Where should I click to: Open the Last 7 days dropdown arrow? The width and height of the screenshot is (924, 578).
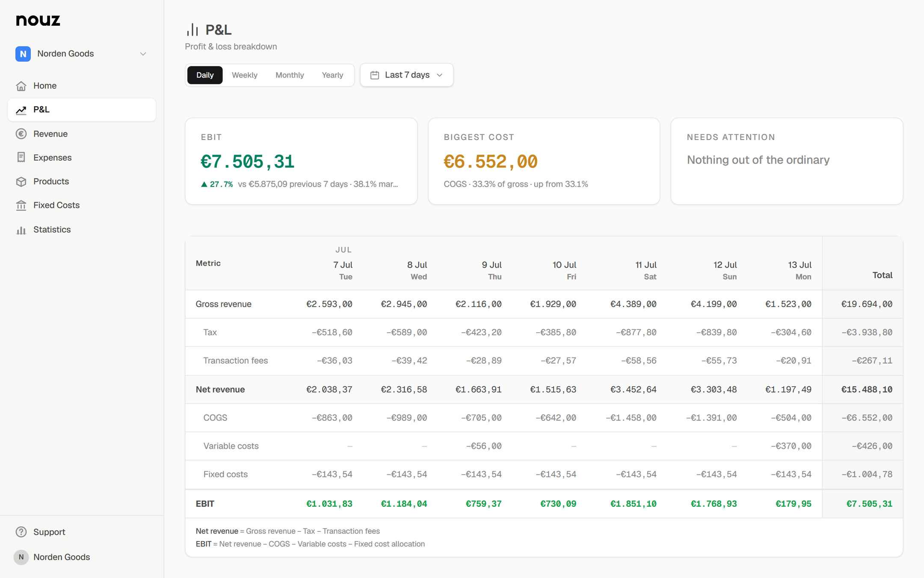pos(440,75)
